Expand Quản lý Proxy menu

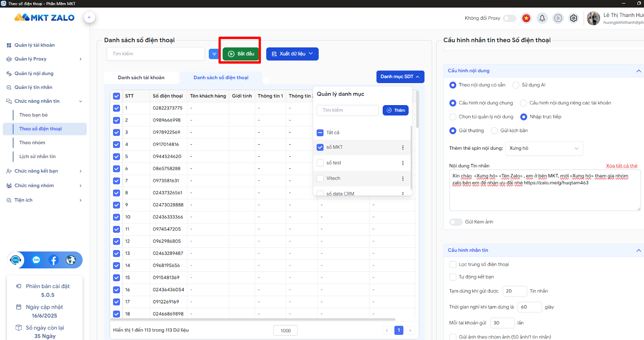(x=44, y=59)
